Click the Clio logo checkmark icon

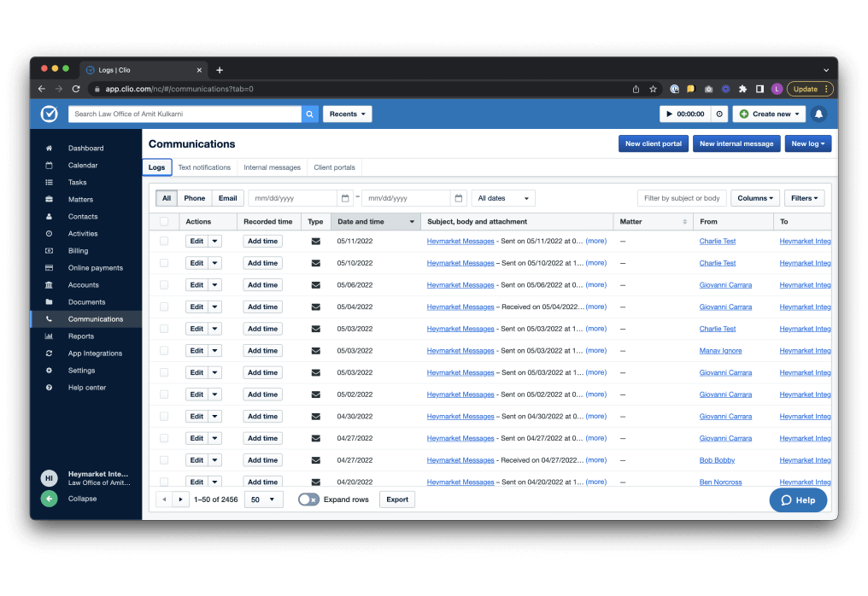50,114
